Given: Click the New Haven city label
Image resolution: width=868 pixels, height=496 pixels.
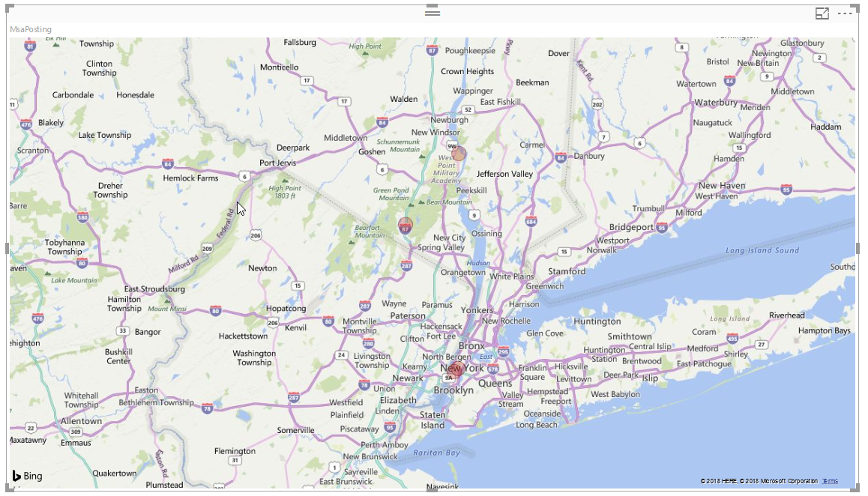Looking at the screenshot, I should [722, 185].
